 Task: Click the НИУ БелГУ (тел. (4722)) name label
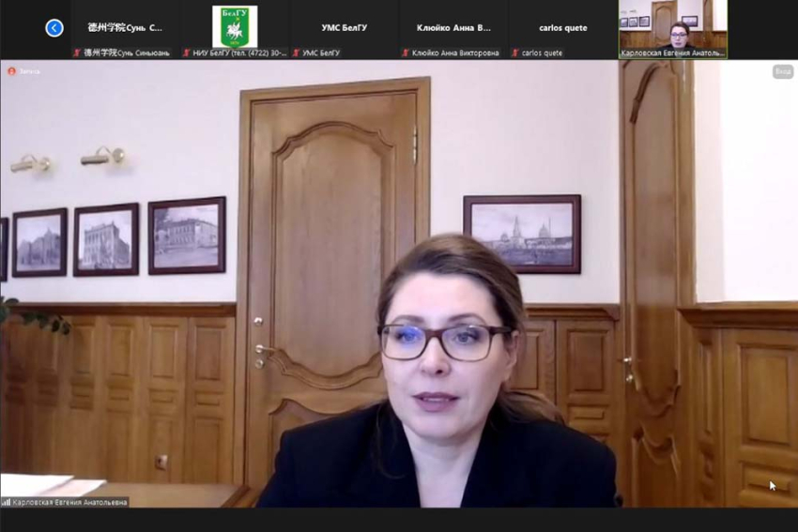tap(239, 53)
